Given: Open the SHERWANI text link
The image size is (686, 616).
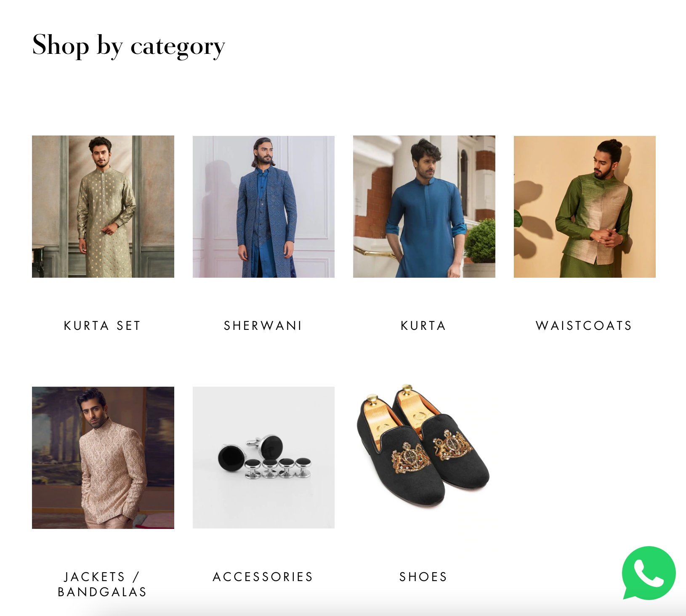Looking at the screenshot, I should click(263, 326).
